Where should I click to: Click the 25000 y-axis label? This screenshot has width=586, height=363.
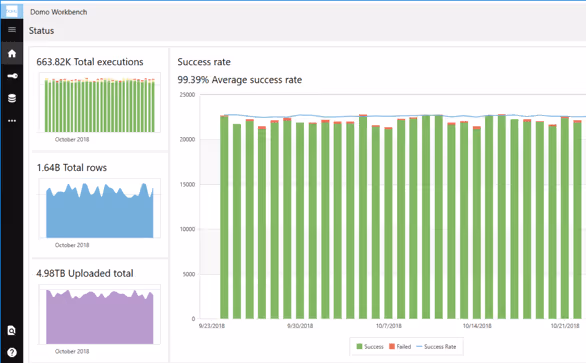(x=187, y=95)
